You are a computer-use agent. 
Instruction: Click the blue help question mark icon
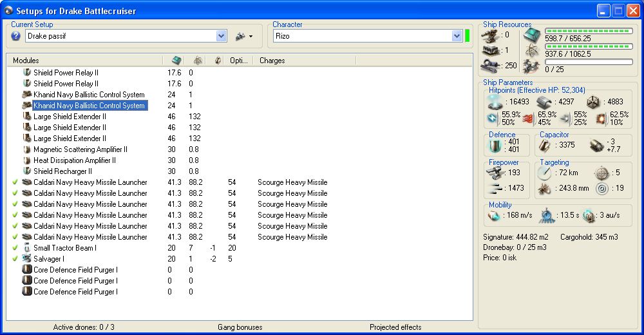point(15,36)
